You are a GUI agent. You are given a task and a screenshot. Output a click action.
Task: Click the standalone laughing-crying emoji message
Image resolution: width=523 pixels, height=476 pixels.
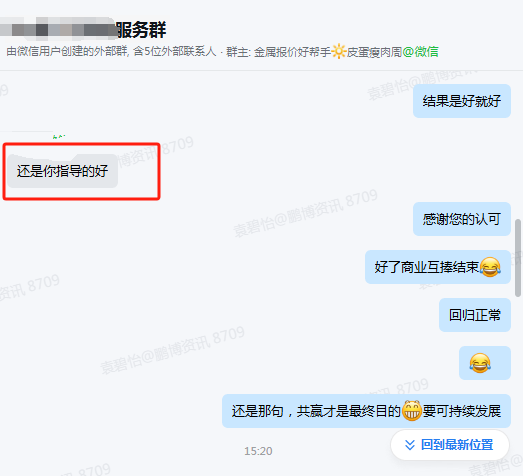pyautogui.click(x=485, y=363)
